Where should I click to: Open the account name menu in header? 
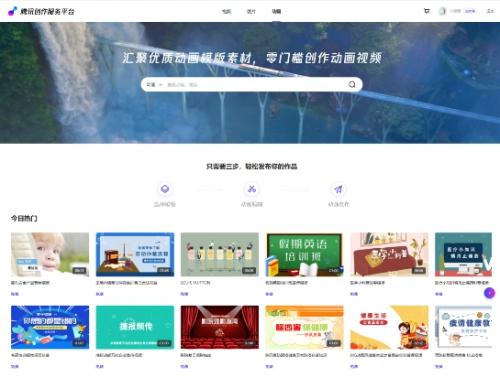(x=455, y=11)
